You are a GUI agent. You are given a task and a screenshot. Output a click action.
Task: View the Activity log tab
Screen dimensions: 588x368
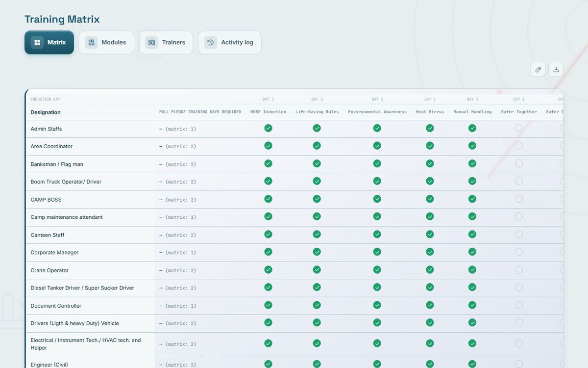[229, 42]
